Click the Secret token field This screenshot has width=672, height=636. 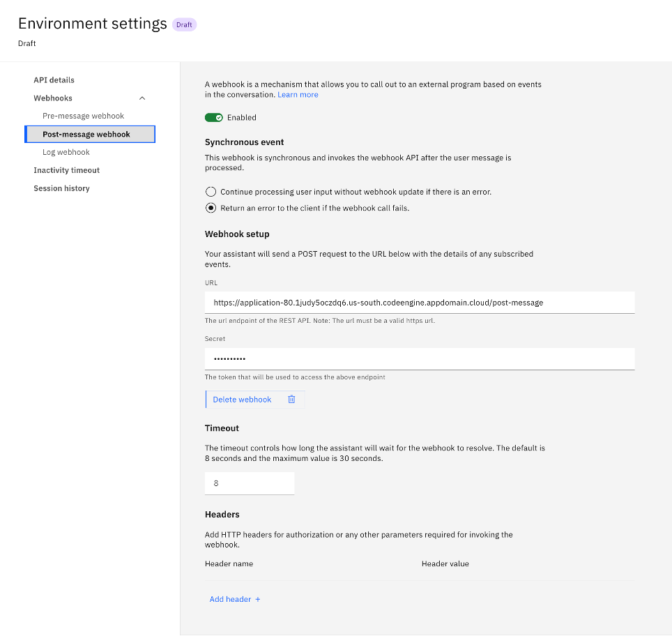[x=418, y=358]
